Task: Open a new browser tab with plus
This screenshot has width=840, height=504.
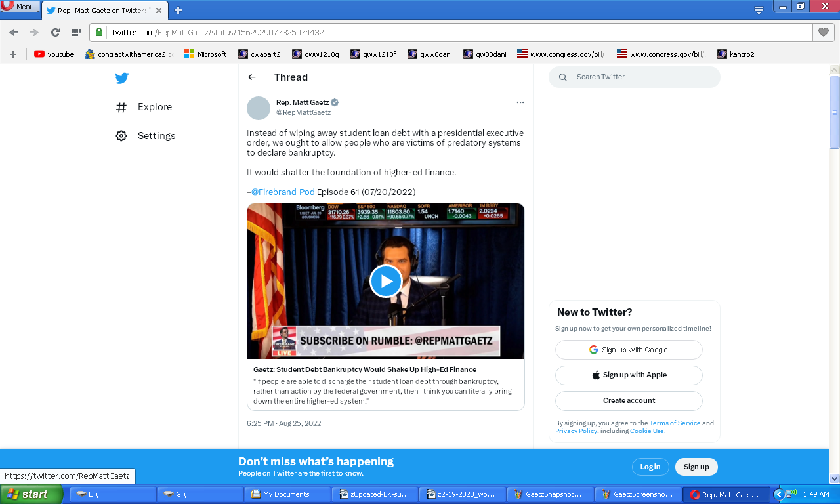Action: 178,10
